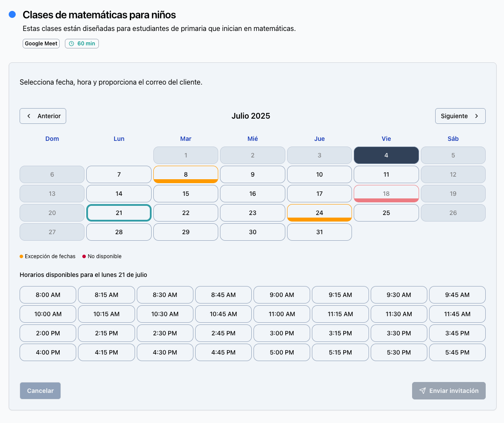
Task: Choose the 8:00 AM time slot
Action: (48, 295)
